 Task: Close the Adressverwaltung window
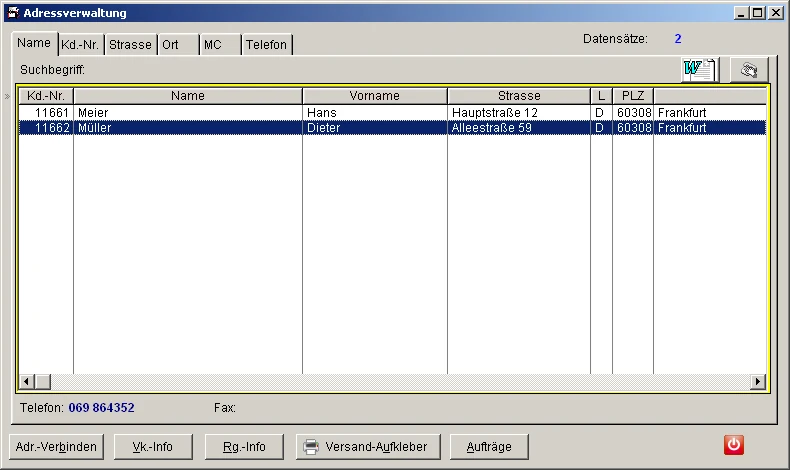(776, 13)
